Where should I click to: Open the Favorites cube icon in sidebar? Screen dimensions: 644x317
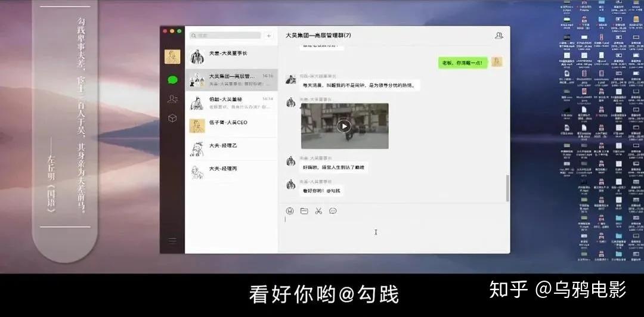point(172,118)
